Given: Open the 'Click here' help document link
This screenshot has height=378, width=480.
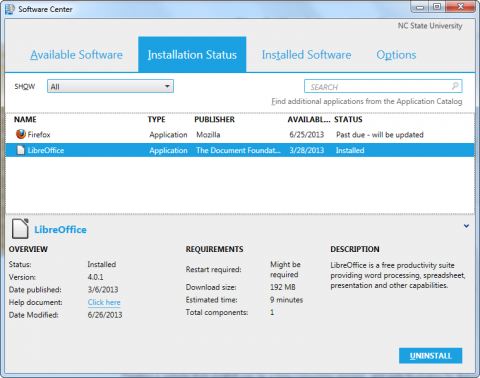Looking at the screenshot, I should click(x=104, y=302).
